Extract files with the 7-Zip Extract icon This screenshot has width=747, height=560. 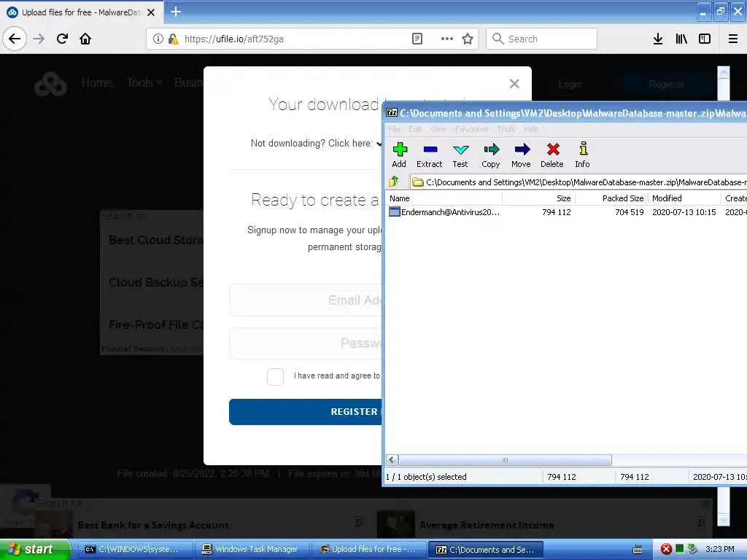point(429,155)
